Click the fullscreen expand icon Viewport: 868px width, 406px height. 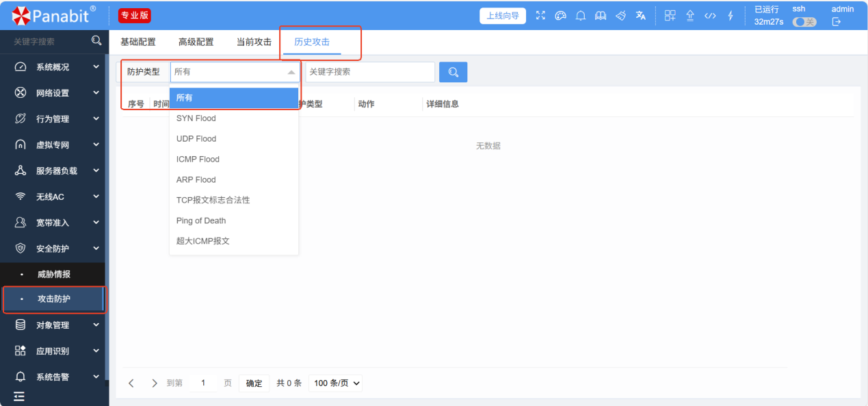(x=541, y=16)
